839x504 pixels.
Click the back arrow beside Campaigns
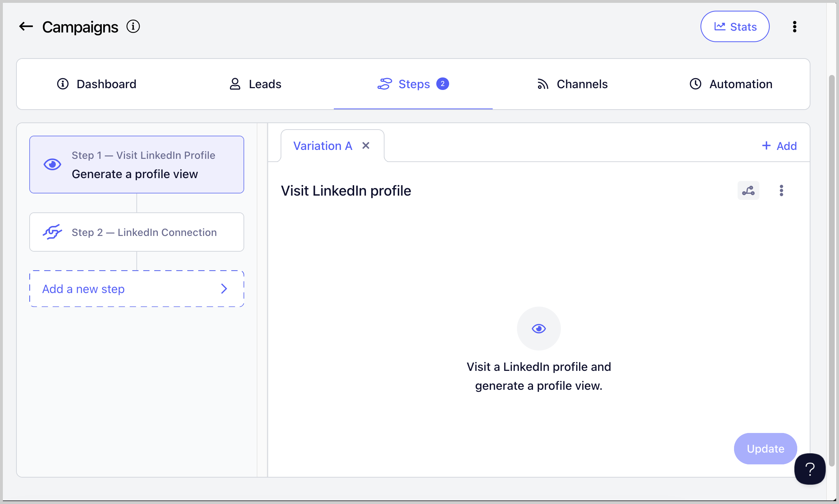26,27
